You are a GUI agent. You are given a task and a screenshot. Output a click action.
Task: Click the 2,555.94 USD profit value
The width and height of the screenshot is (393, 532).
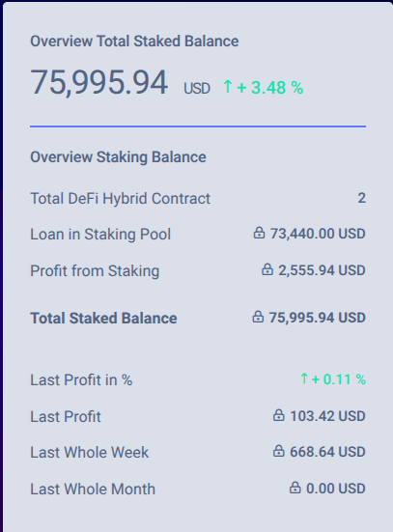[x=322, y=270]
